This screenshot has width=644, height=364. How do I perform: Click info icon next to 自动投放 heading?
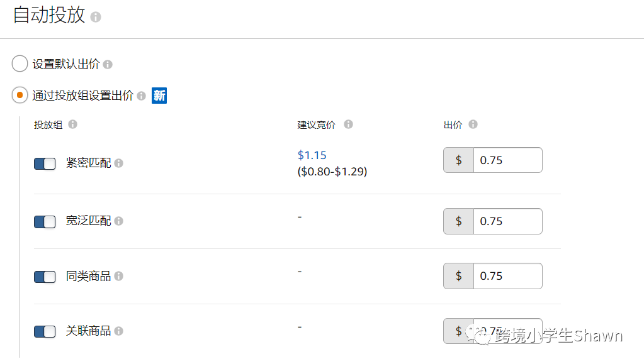(x=96, y=17)
